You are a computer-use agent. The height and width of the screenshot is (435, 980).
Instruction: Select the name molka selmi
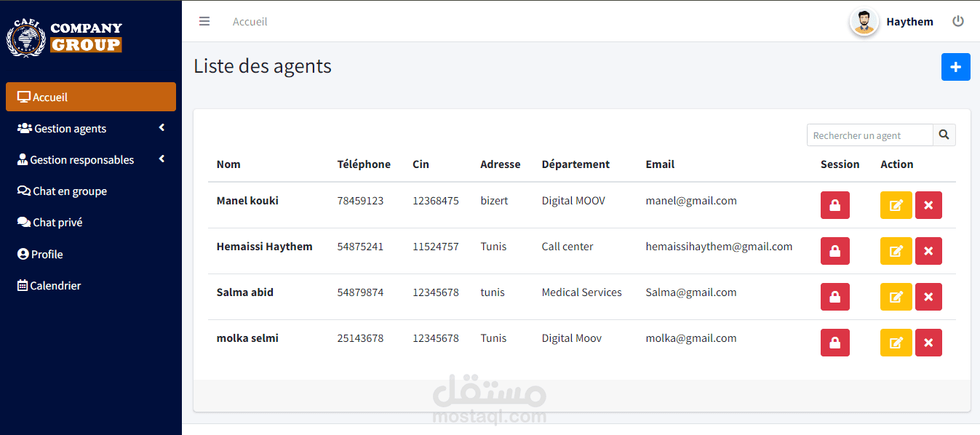247,338
